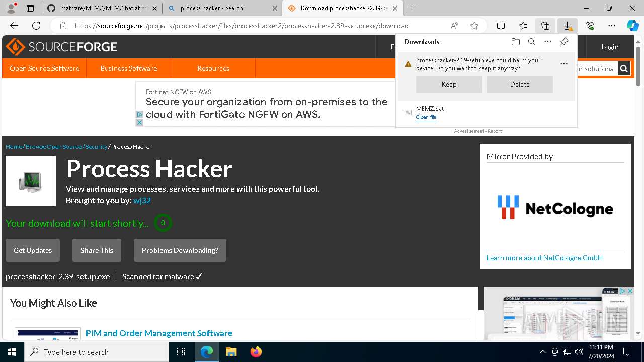Open Browser essentials heart icon
The width and height of the screenshot is (644, 362).
[590, 26]
